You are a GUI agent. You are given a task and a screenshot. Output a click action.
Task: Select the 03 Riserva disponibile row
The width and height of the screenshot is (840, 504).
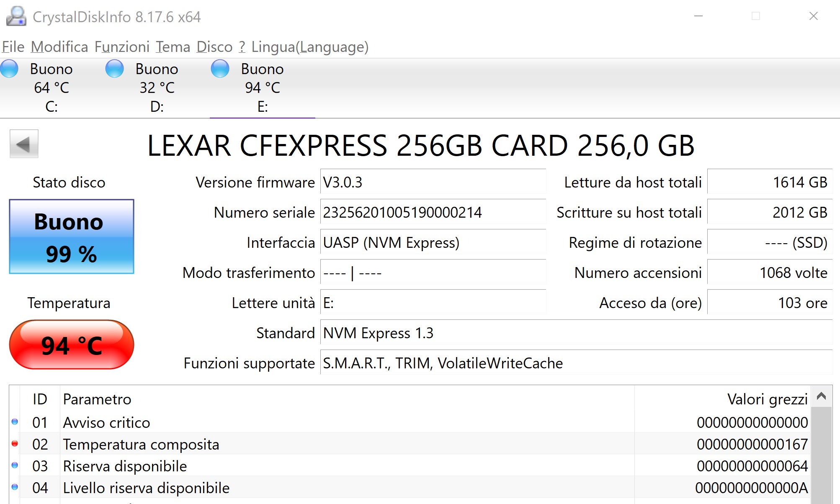click(x=410, y=465)
